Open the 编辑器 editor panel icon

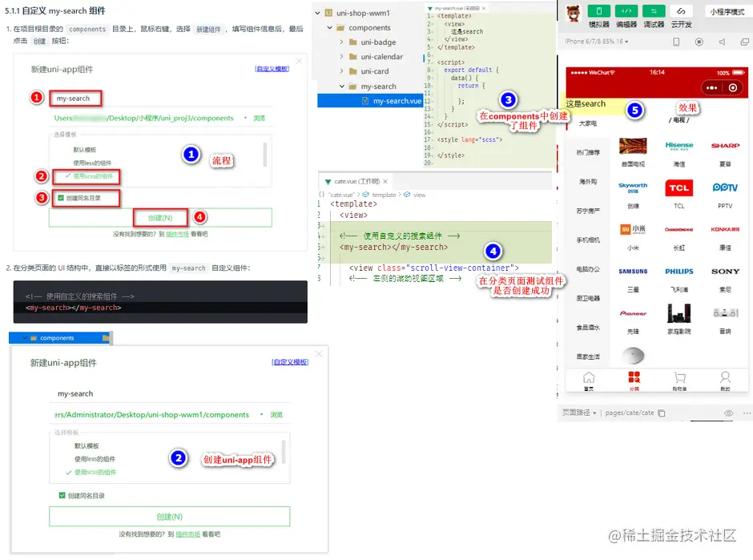[x=626, y=11]
